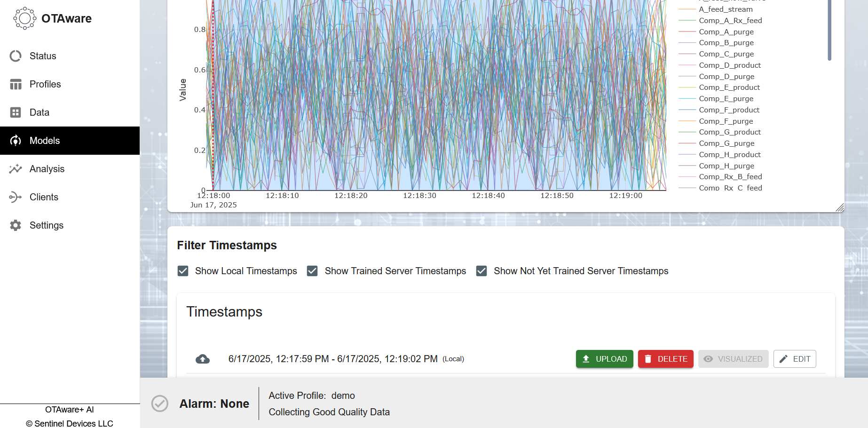Click the Profiles table icon
This screenshot has width=868, height=428.
16,84
